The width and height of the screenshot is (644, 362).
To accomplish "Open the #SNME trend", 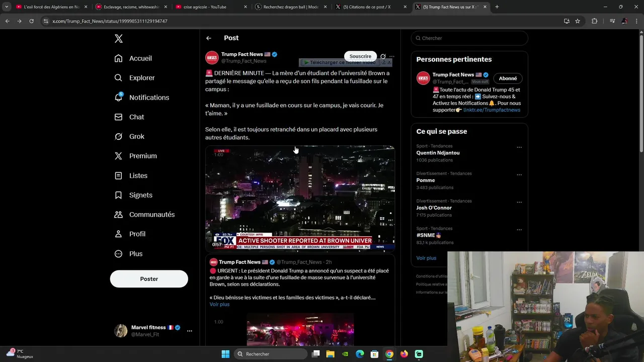I will (428, 235).
